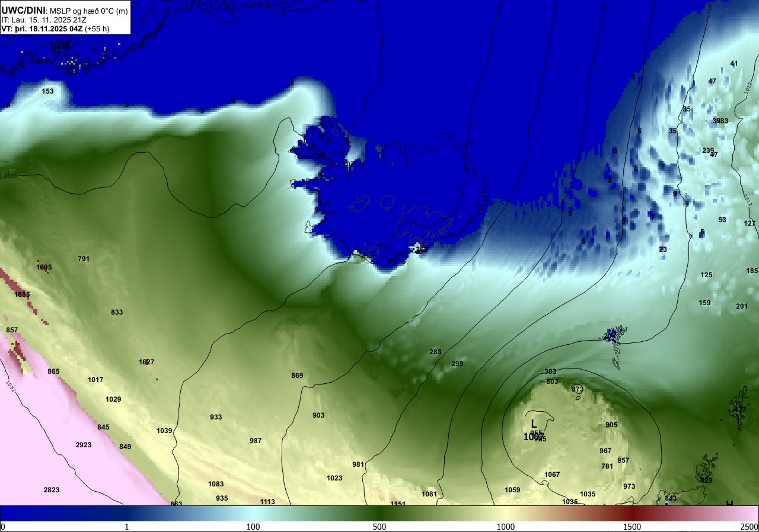759x532 pixels.
Task: Click the 1113 height value
Action: tap(267, 502)
